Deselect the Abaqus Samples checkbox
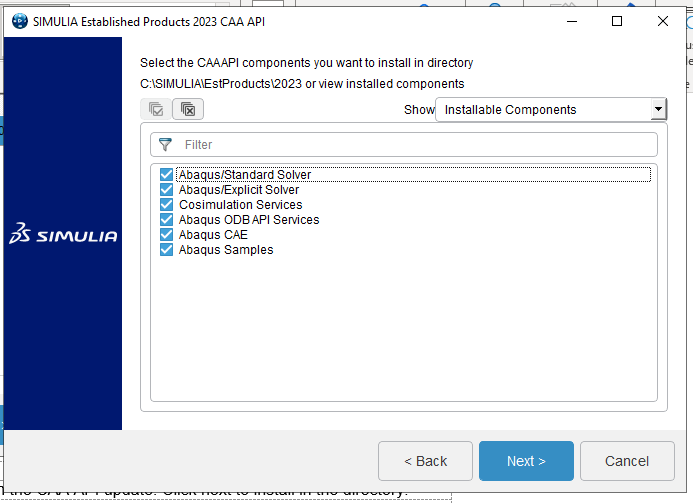Viewport: 693px width, 503px height. (166, 250)
